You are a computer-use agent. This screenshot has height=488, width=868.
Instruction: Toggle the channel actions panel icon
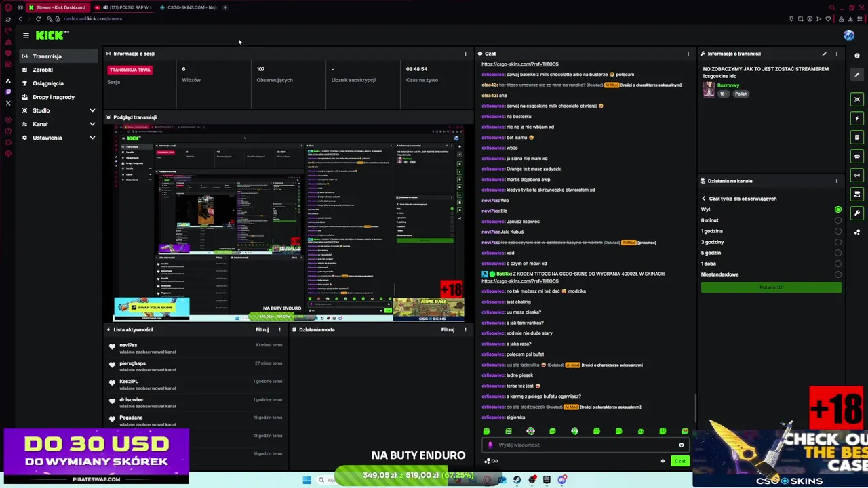point(857,195)
